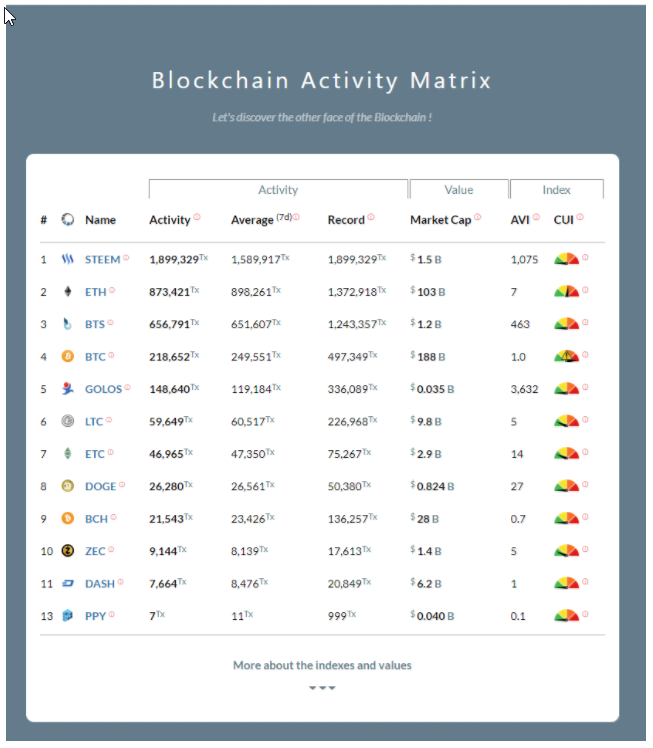The width and height of the screenshot is (653, 748).
Task: Click the circular icon column header
Action: 68,220
